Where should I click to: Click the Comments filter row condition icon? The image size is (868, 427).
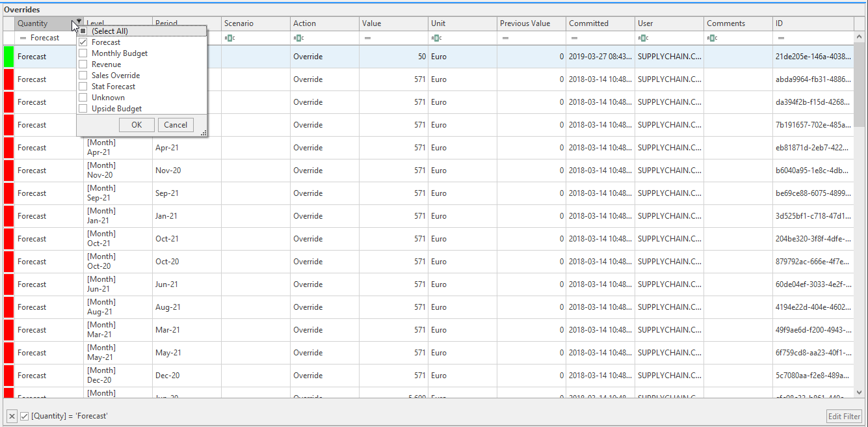(x=712, y=38)
